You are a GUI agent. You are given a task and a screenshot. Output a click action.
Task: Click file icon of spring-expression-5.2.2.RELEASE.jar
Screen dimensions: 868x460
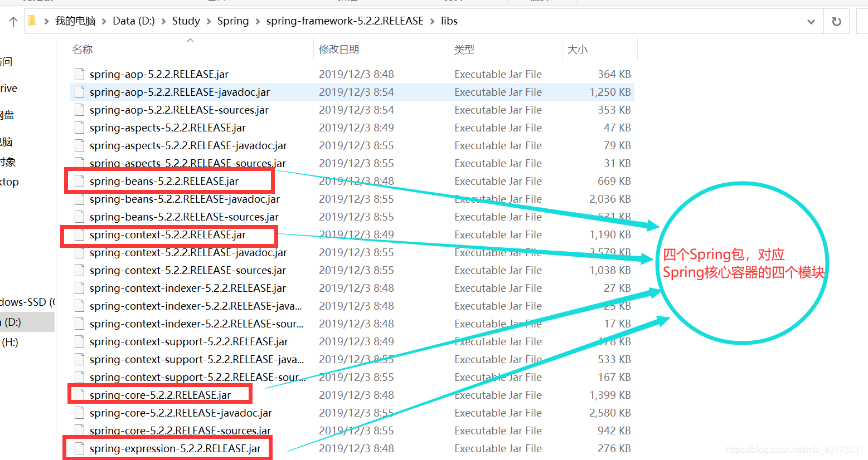[x=80, y=448]
